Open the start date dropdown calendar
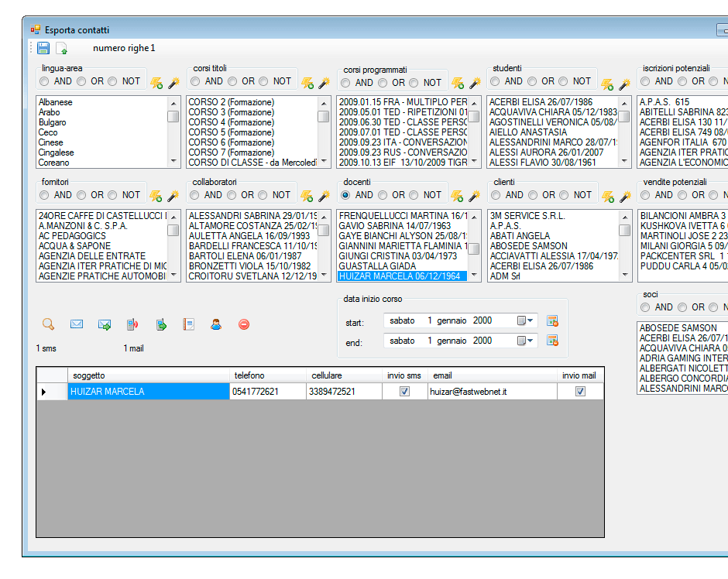This screenshot has width=728, height=579. pos(526,320)
